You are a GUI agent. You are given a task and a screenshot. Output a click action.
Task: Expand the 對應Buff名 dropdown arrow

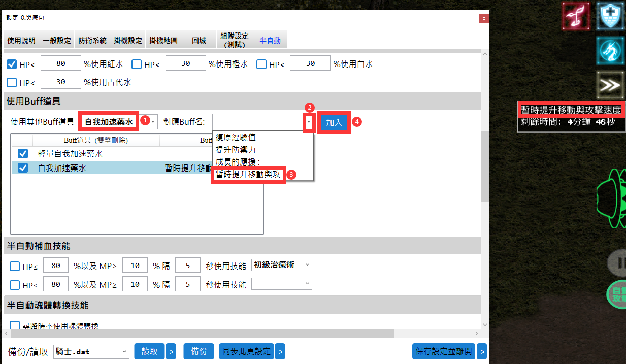coord(309,122)
